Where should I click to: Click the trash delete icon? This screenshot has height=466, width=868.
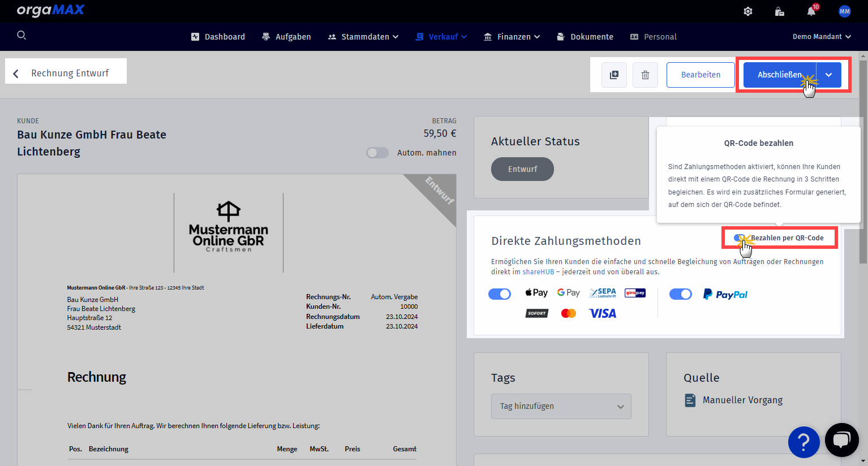(645, 75)
